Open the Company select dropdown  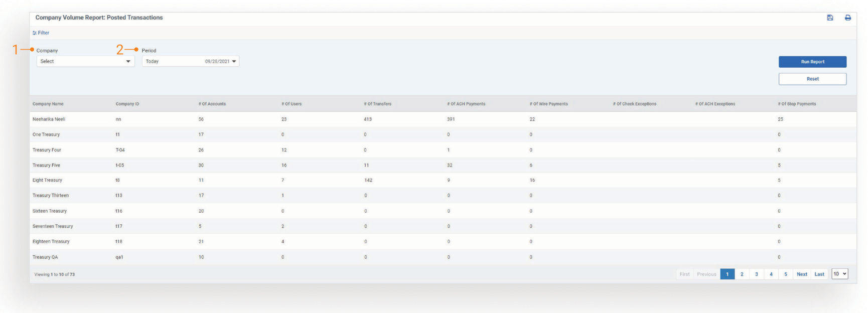tap(85, 61)
